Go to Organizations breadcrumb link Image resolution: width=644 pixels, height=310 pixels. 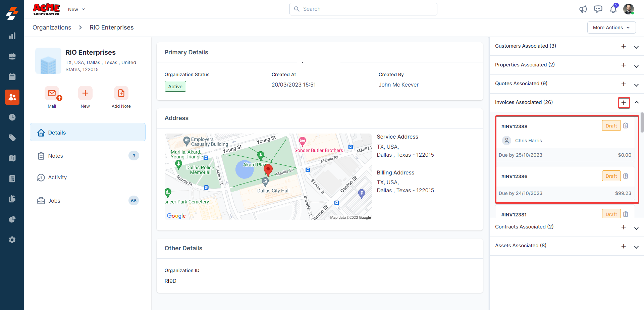point(52,28)
